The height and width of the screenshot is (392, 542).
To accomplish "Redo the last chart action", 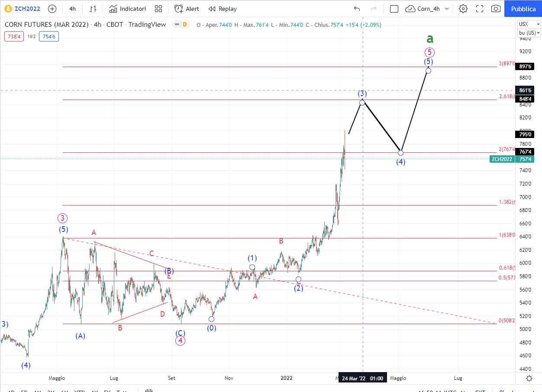I will (373, 9).
